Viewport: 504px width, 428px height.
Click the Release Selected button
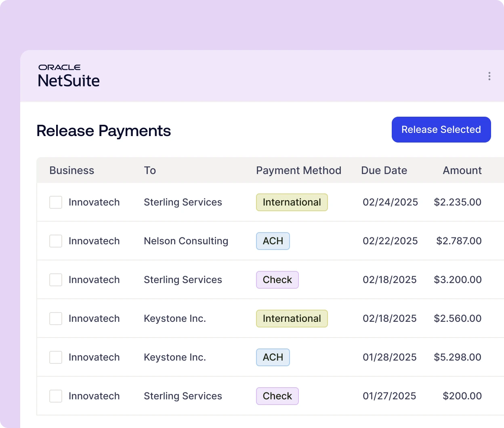tap(441, 130)
